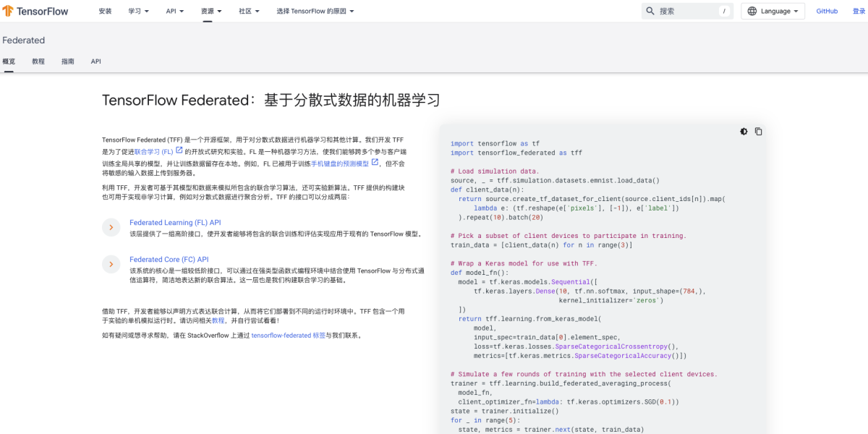Open the GitHub link
Viewport: 868px width, 434px height.
[827, 11]
